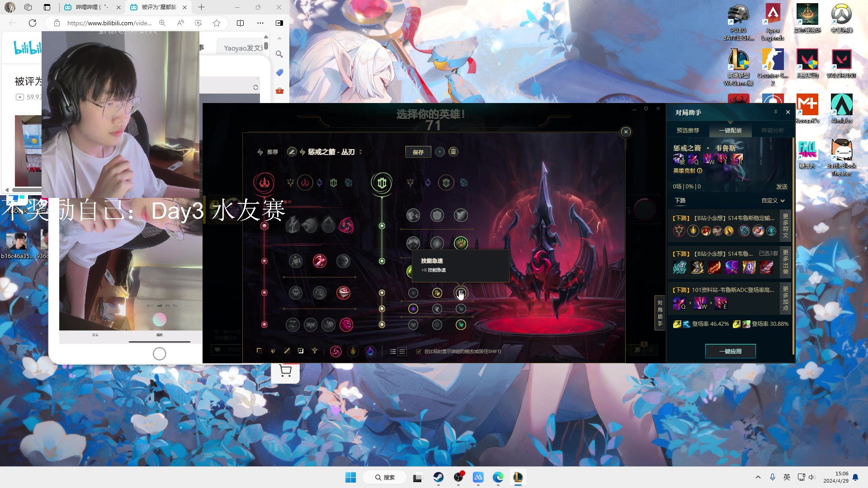This screenshot has width=868, height=488.
Task: Select the attack speed shard in first shard row
Action: 437,293
